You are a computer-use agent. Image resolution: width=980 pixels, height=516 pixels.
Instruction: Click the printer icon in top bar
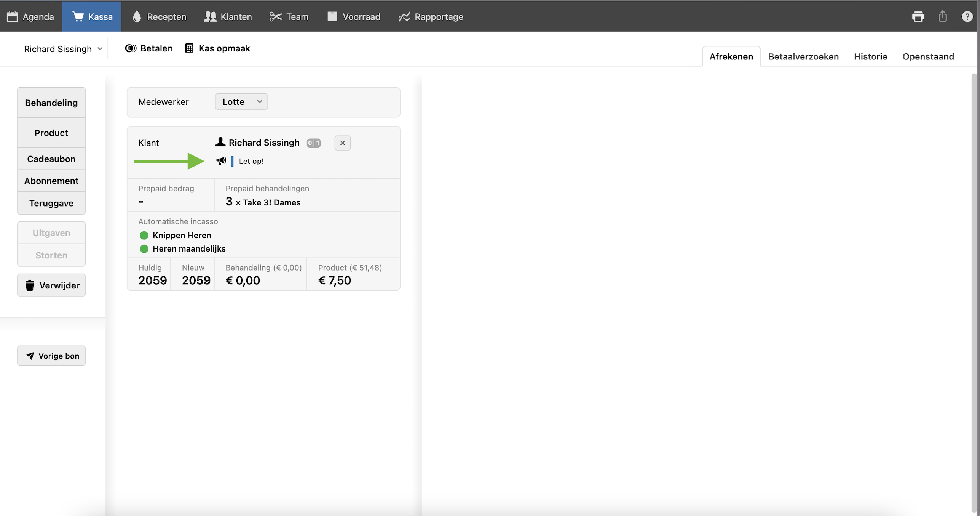(918, 16)
